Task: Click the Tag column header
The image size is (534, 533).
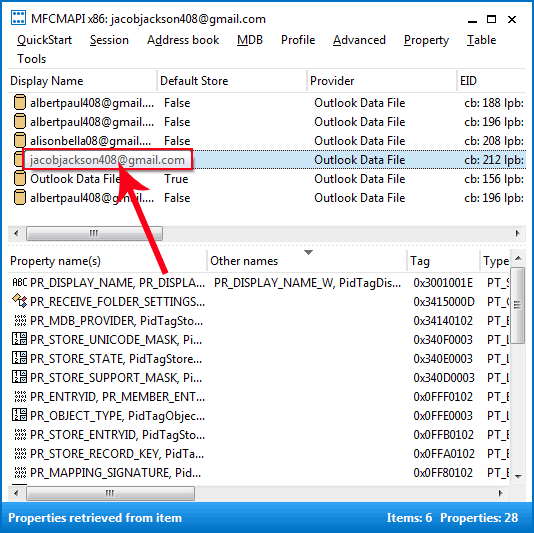Action: pyautogui.click(x=443, y=261)
